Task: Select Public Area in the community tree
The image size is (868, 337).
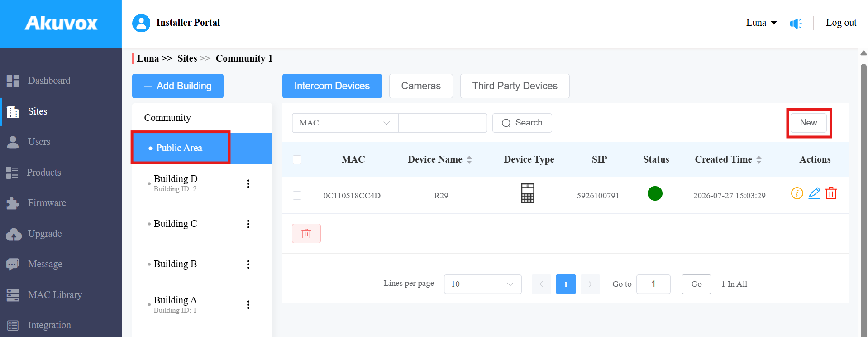Action: [202, 148]
